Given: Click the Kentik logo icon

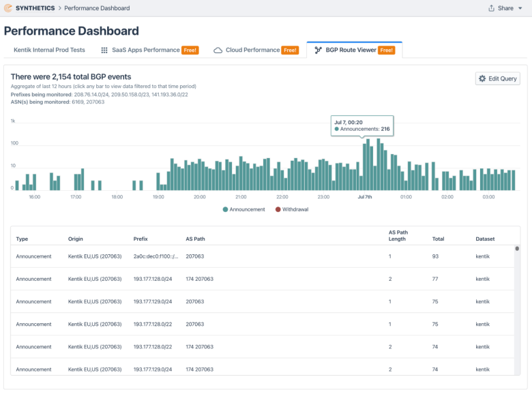Looking at the screenshot, I should [x=8, y=7].
